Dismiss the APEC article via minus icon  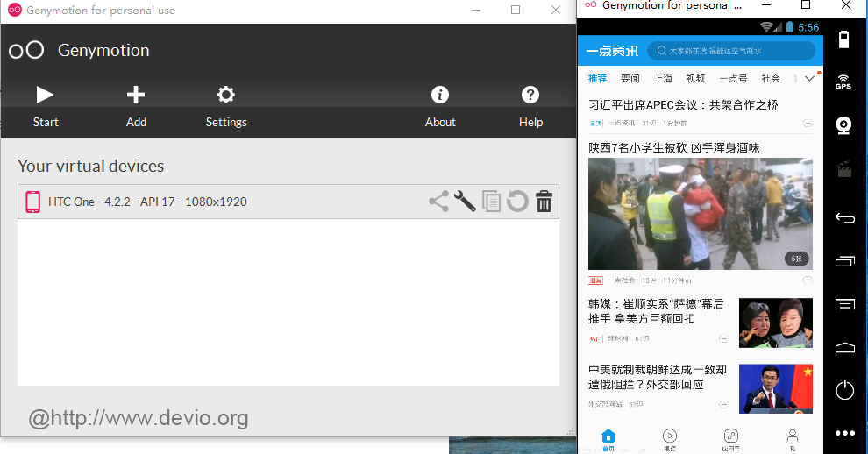point(808,123)
